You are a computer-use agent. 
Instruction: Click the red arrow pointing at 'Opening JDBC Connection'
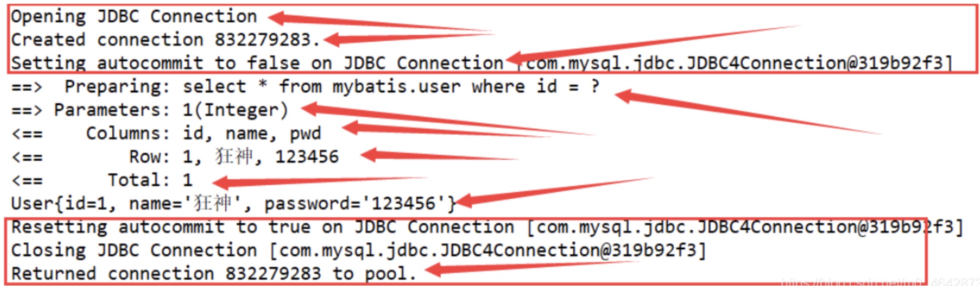point(380,24)
